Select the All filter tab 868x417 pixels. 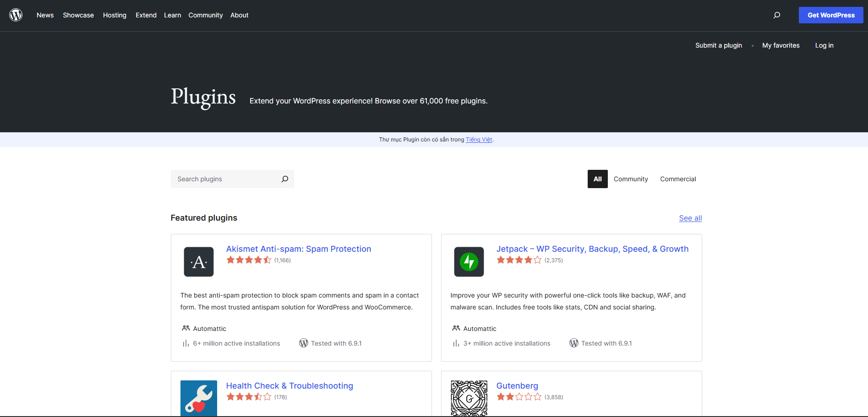coord(598,179)
